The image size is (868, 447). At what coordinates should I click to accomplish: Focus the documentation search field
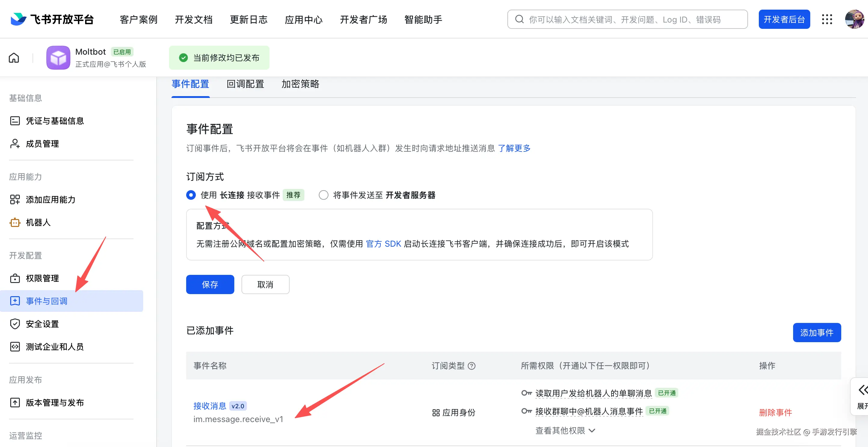click(x=627, y=20)
